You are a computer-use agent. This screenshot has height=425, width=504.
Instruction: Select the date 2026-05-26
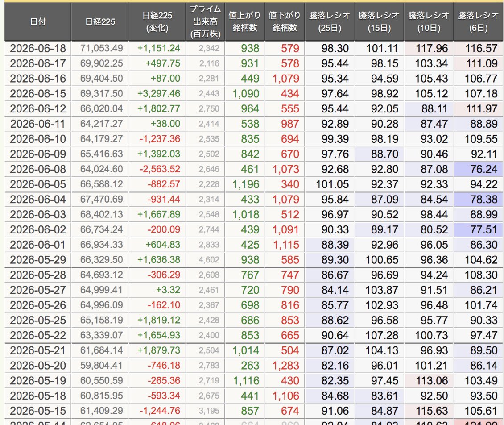(x=38, y=305)
